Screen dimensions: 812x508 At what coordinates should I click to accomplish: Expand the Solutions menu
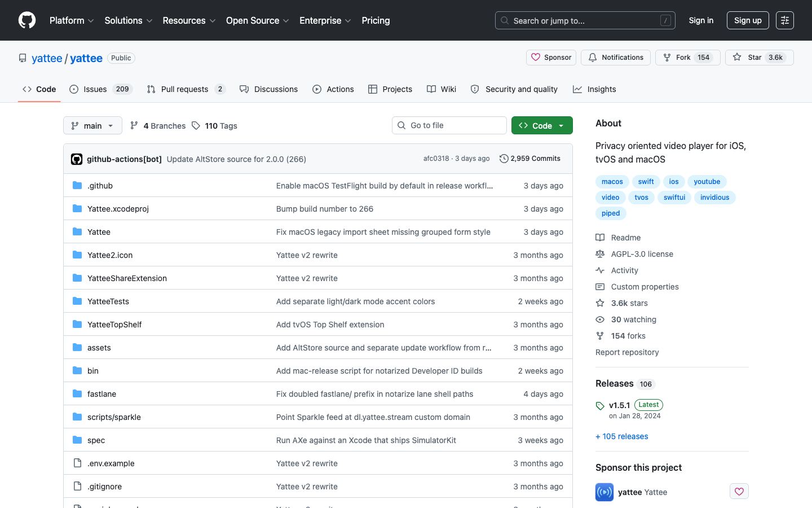(x=129, y=20)
